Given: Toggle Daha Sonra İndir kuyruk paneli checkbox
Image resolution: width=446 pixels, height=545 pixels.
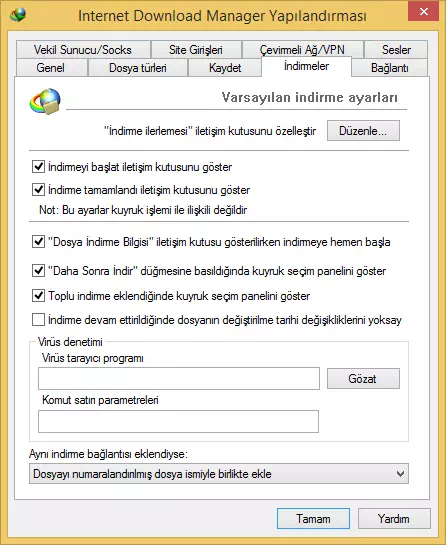Looking at the screenshot, I should click(38, 270).
